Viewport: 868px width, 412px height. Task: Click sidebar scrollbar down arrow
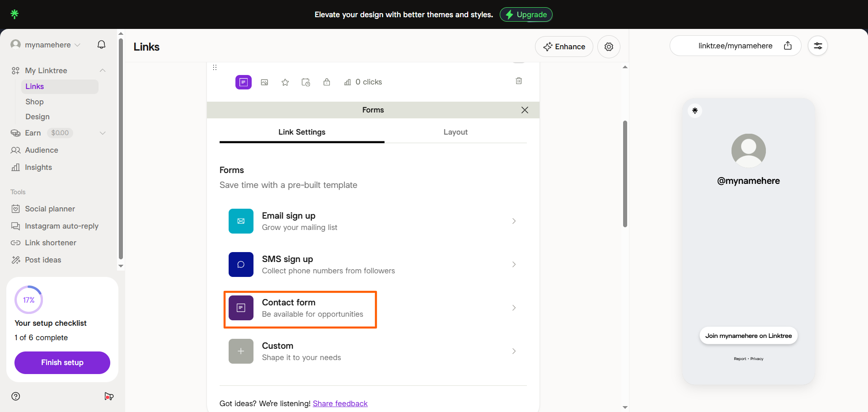[x=121, y=266]
